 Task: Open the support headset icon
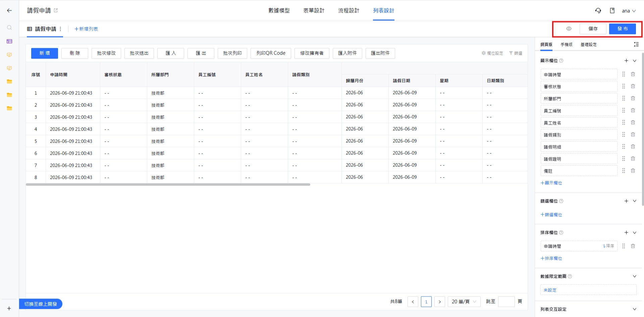[x=598, y=11]
